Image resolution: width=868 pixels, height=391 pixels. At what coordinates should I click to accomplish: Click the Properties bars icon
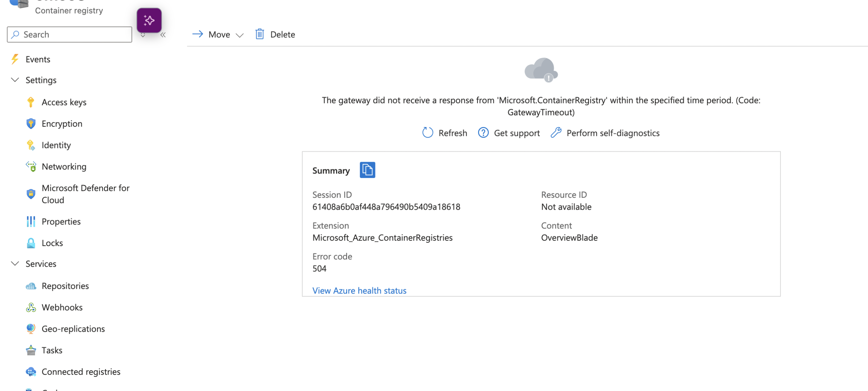pyautogui.click(x=31, y=221)
